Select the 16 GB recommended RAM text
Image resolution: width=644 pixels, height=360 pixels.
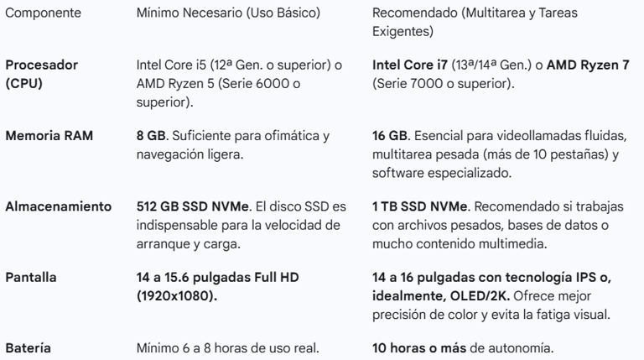click(x=390, y=136)
